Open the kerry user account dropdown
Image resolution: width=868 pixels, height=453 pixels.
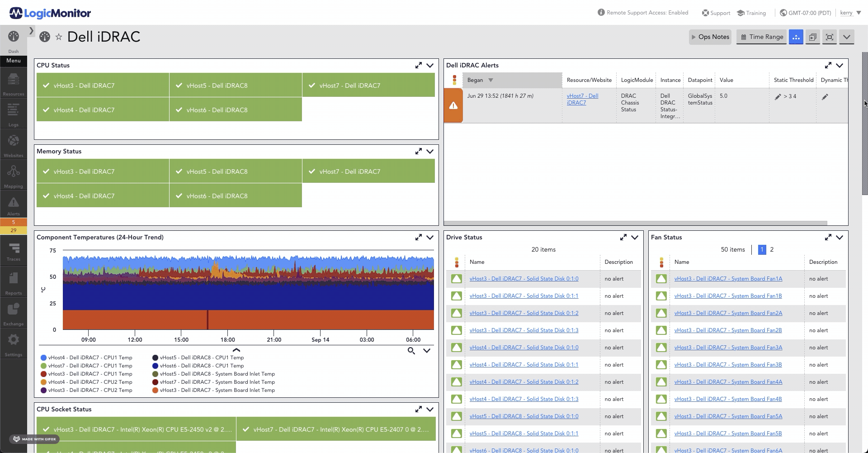tap(850, 13)
